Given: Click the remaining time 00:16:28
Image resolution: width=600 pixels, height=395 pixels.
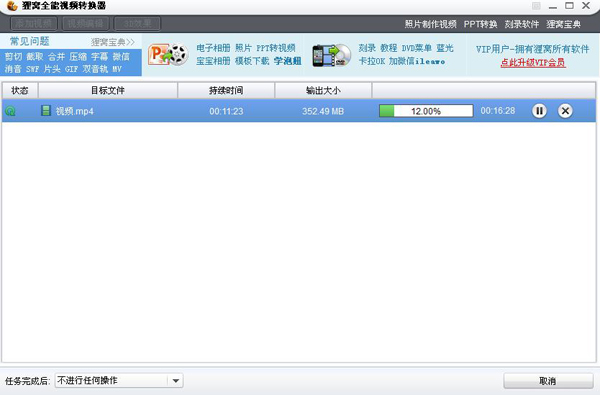Looking at the screenshot, I should point(498,111).
